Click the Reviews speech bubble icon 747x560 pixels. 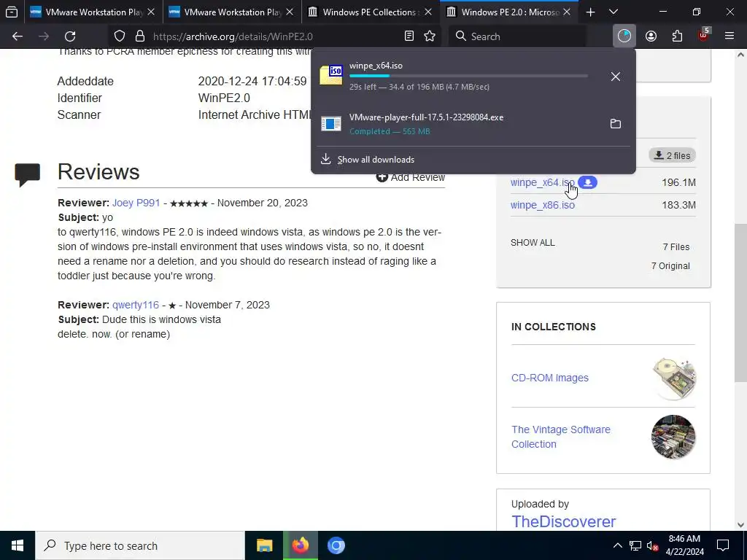(27, 174)
